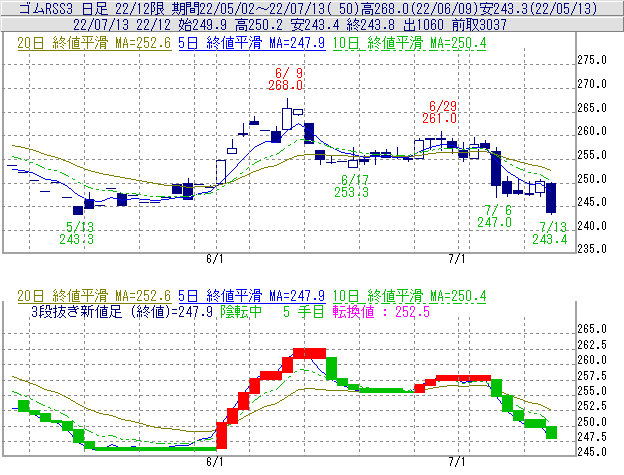The image size is (624, 475).
Task: Click the tall white candlestick near the 6/9 high
Action: click(x=287, y=118)
